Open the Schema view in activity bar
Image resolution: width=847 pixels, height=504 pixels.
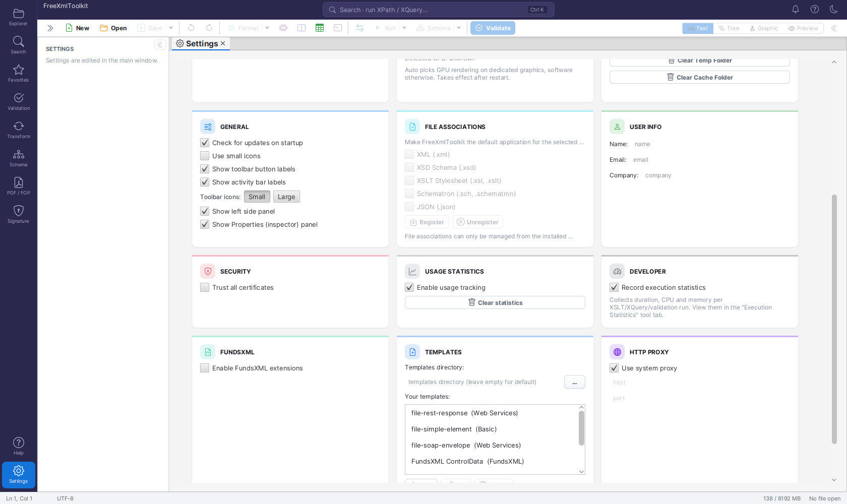(x=19, y=158)
